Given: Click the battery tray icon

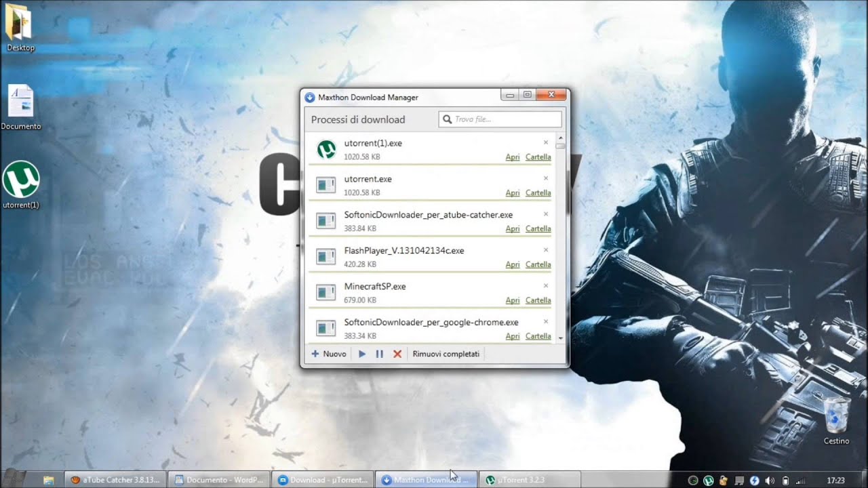Looking at the screenshot, I should [786, 481].
